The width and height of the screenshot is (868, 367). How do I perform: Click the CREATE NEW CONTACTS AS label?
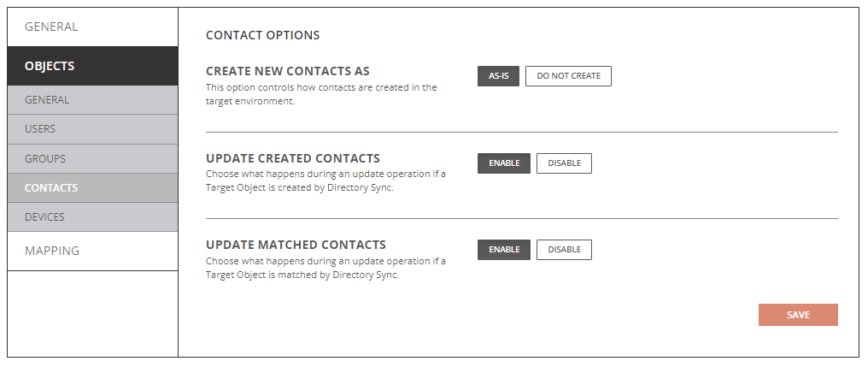tap(288, 71)
